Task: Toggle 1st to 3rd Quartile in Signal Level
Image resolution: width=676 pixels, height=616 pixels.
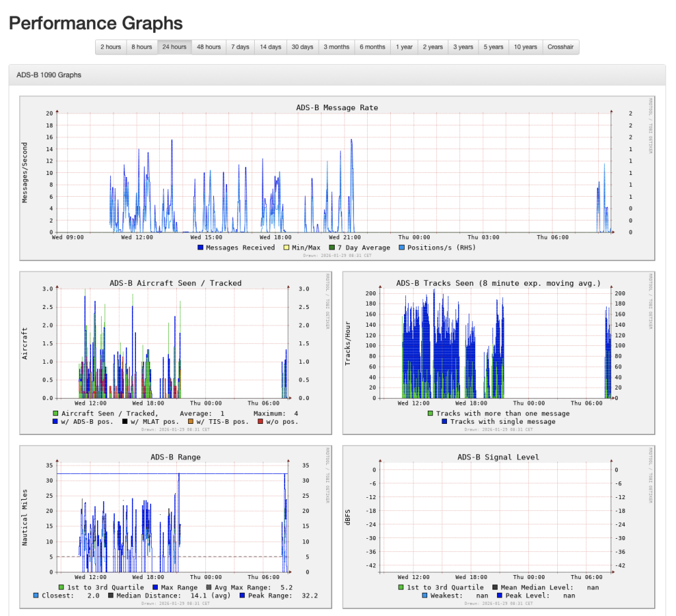Action: click(x=401, y=586)
